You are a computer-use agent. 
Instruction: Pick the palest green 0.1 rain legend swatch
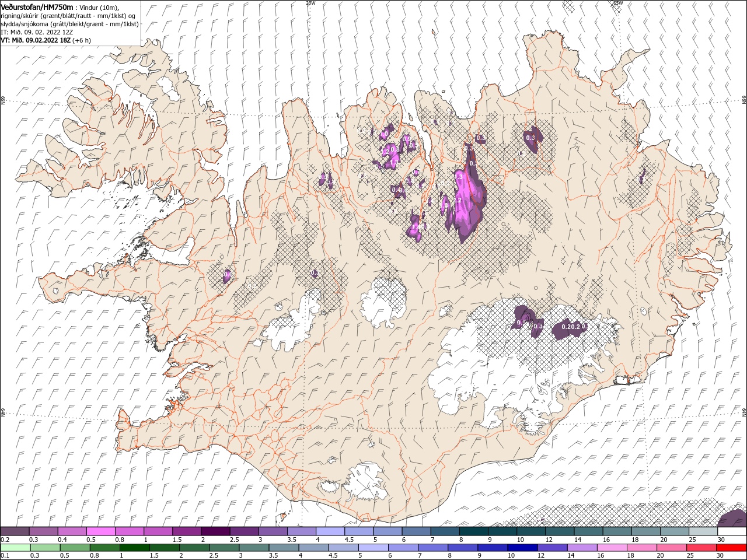(x=15, y=548)
